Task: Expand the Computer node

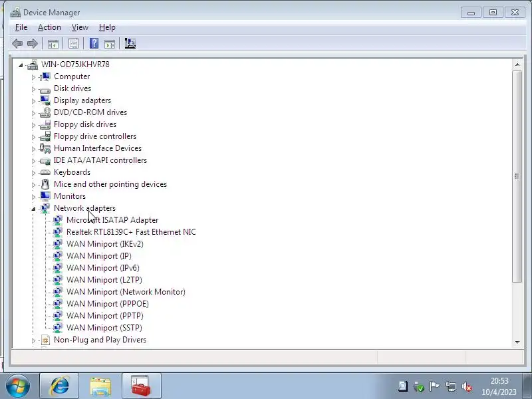Action: coord(33,77)
